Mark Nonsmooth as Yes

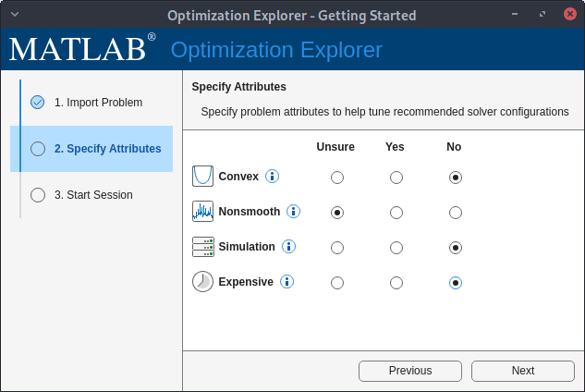396,213
